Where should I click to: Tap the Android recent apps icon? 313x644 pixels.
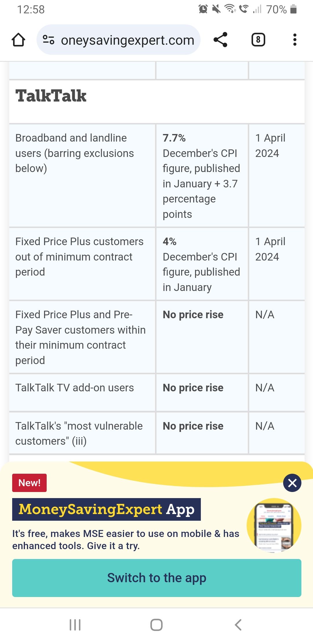[75, 625]
